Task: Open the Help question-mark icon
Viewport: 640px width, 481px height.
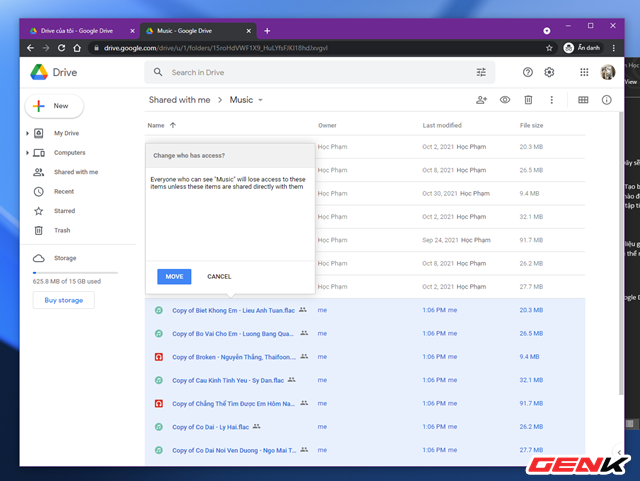Action: click(x=527, y=72)
